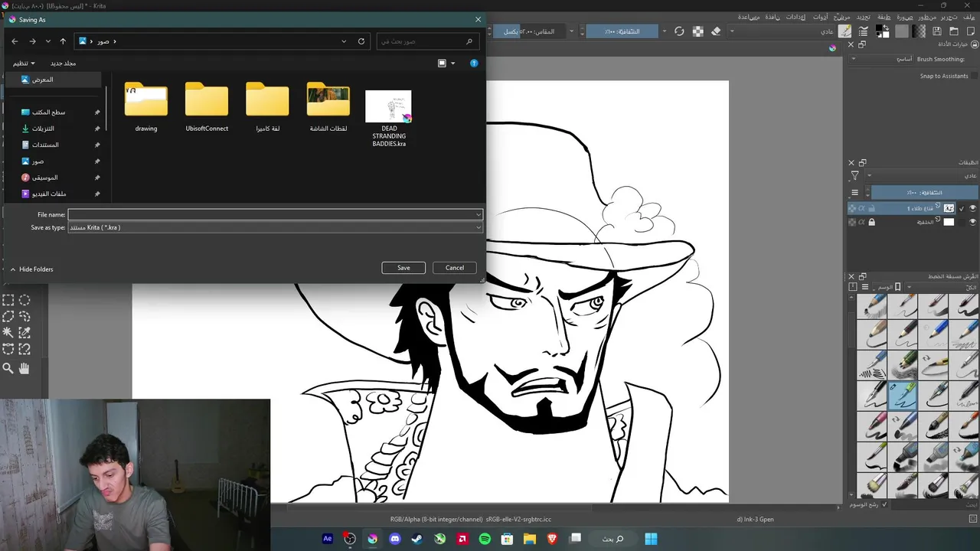Viewport: 980px width, 551px height.
Task: Select the G-pen brush preset highlighted in blue
Action: point(903,395)
